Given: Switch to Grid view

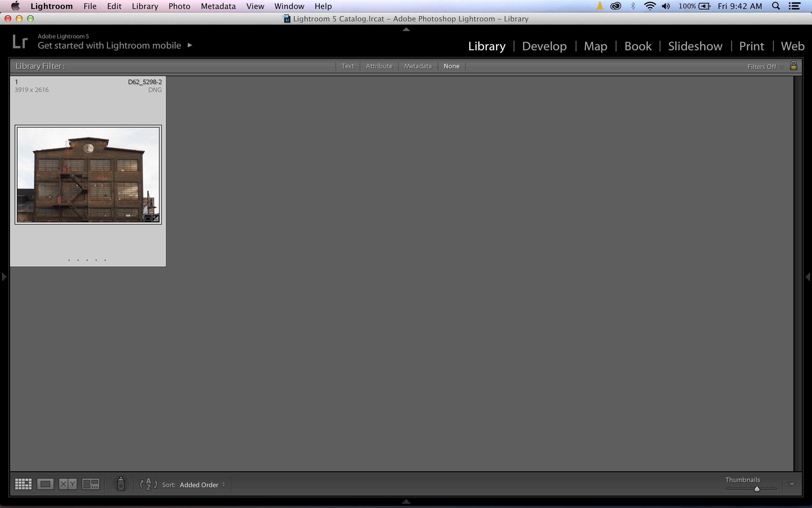Looking at the screenshot, I should pos(23,484).
